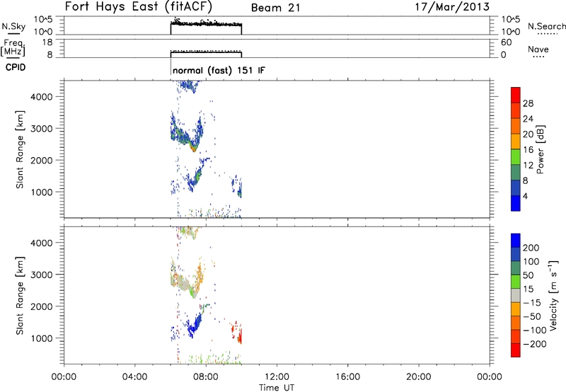This screenshot has width=566, height=392.
Task: Click the 'CPID' label
Action: tap(16, 67)
